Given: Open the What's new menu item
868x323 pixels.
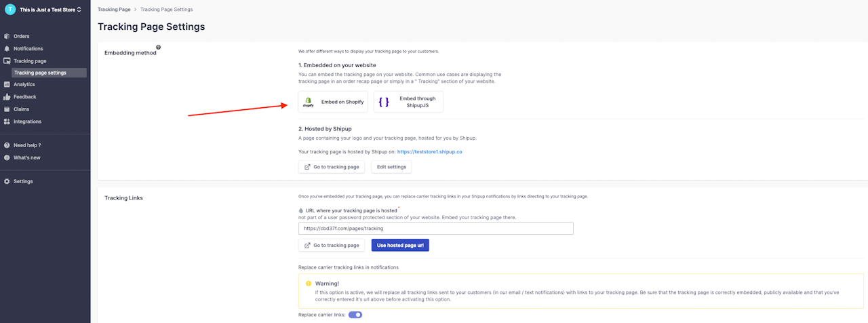Looking at the screenshot, I should coord(26,157).
